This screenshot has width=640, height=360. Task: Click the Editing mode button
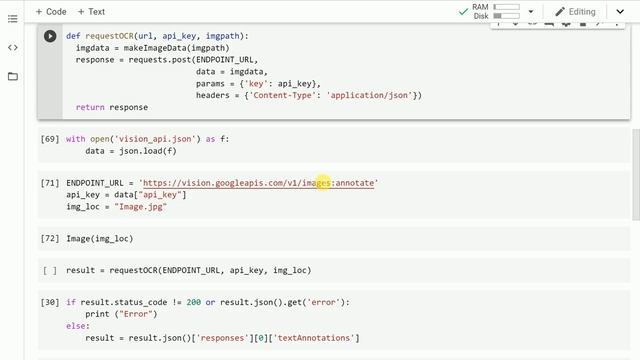click(576, 12)
